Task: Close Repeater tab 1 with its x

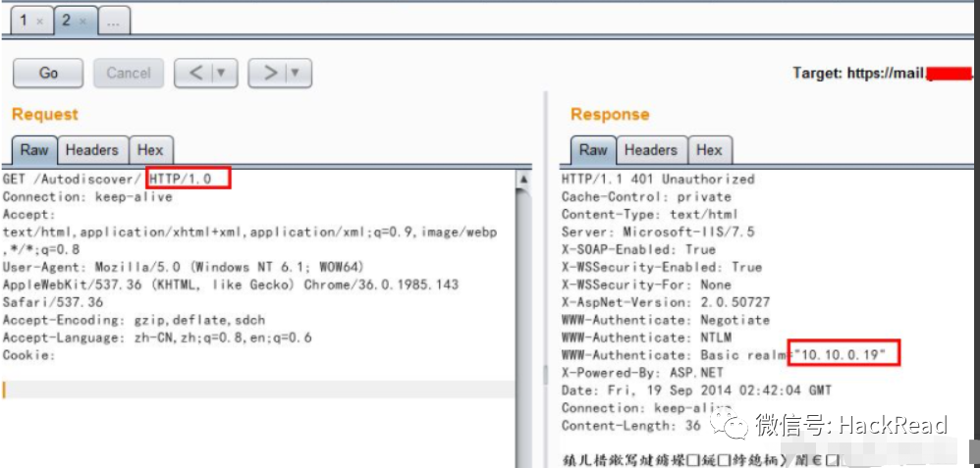Action: (x=39, y=22)
